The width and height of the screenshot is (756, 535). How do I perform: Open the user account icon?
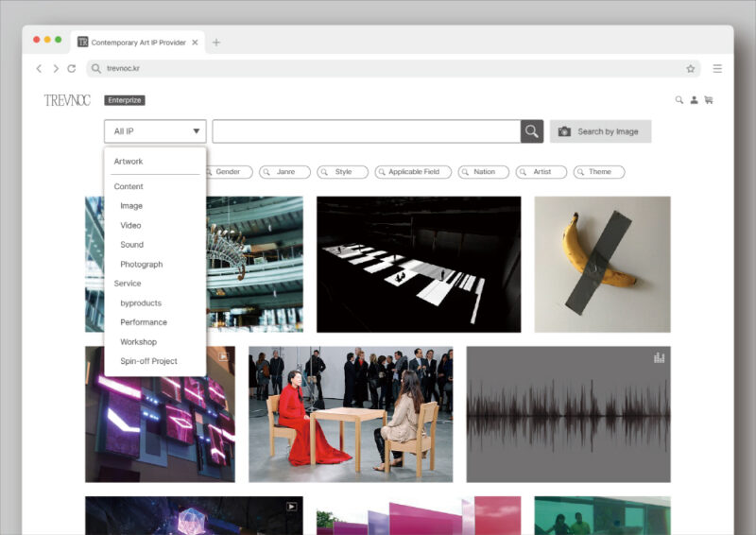694,100
